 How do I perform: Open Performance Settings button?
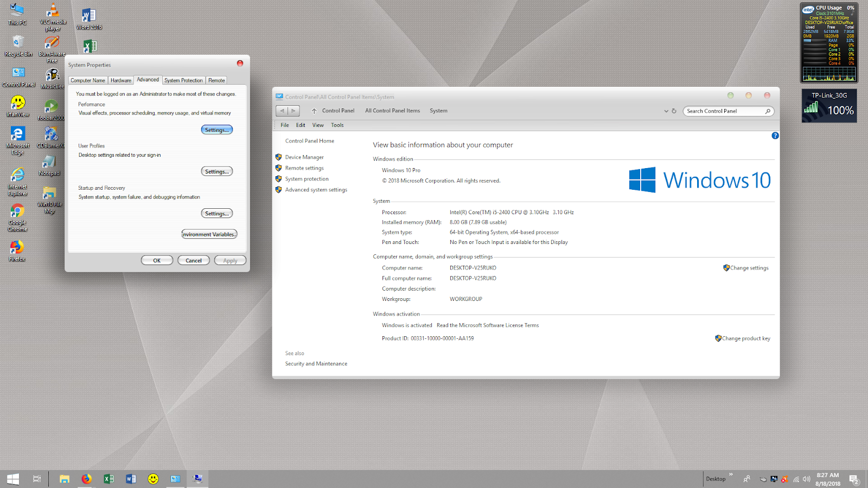217,130
